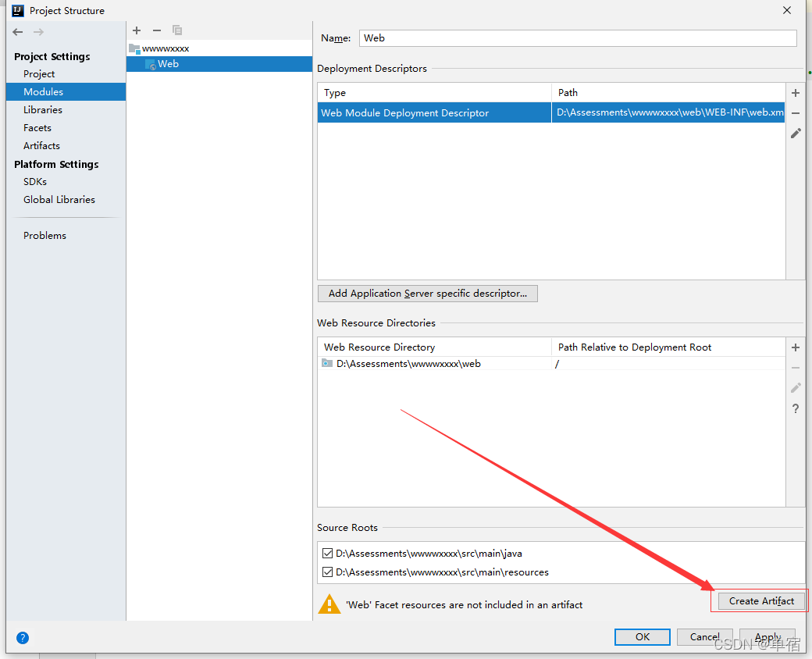This screenshot has width=812, height=659.
Task: Open Global Libraries platform settings
Action: (x=66, y=199)
